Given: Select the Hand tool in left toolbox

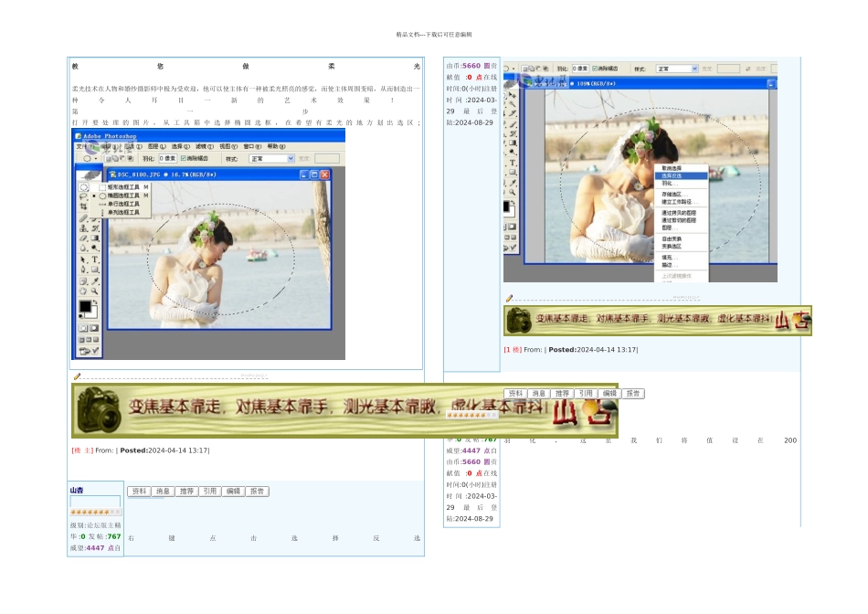Looking at the screenshot, I should tap(83, 291).
